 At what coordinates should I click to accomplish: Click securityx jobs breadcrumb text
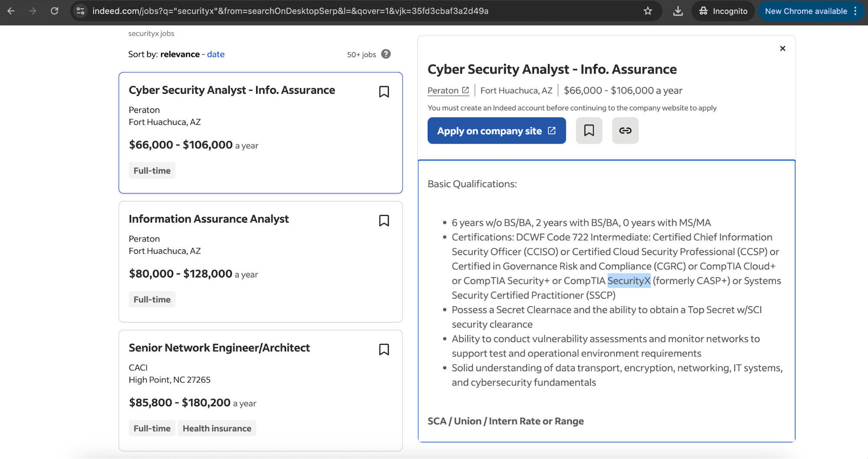point(151,33)
